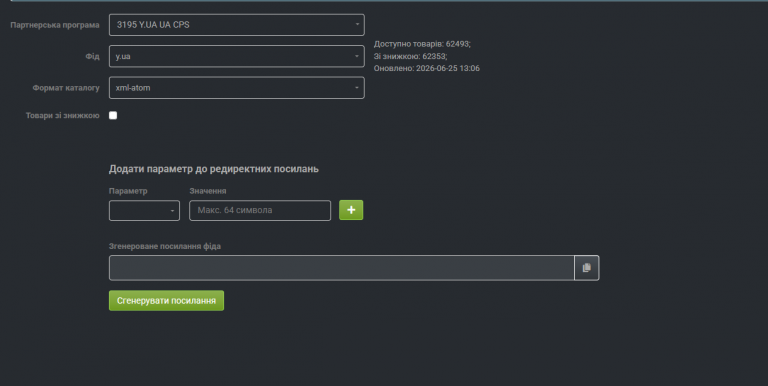768x386 pixels.
Task: Click the 'Зі знижкою: 62353' text
Action: pos(410,56)
